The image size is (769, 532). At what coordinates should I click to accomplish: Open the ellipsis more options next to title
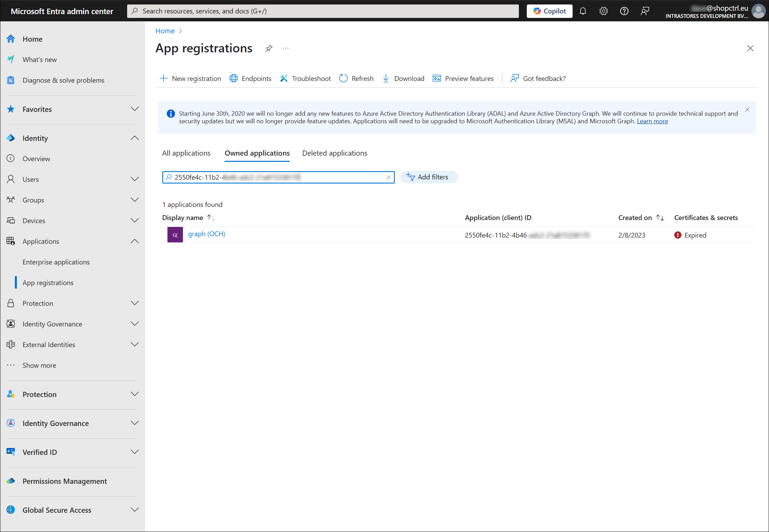pyautogui.click(x=286, y=48)
